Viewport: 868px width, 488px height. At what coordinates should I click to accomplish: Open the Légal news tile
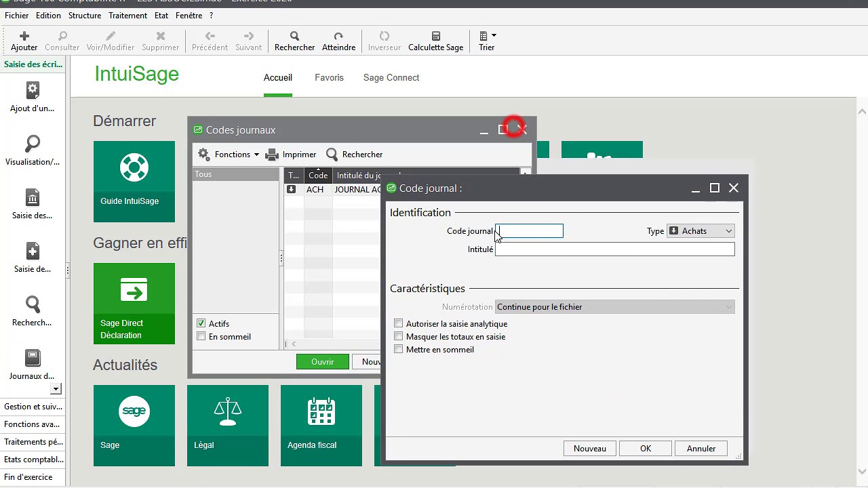click(x=228, y=426)
